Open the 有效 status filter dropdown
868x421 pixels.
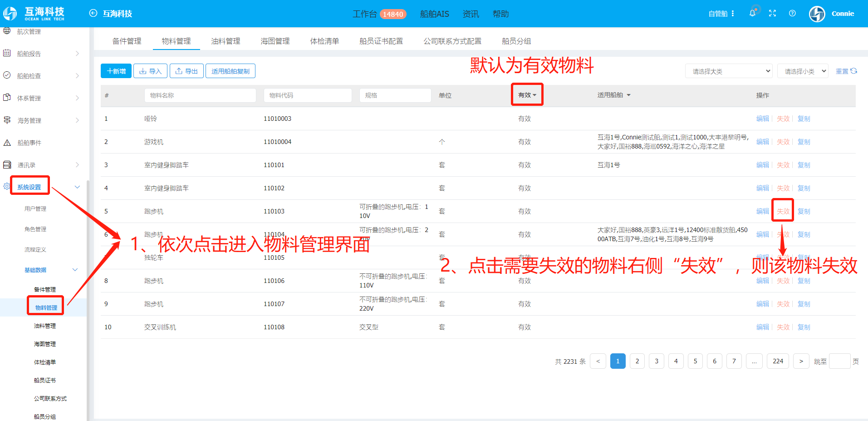pyautogui.click(x=527, y=95)
